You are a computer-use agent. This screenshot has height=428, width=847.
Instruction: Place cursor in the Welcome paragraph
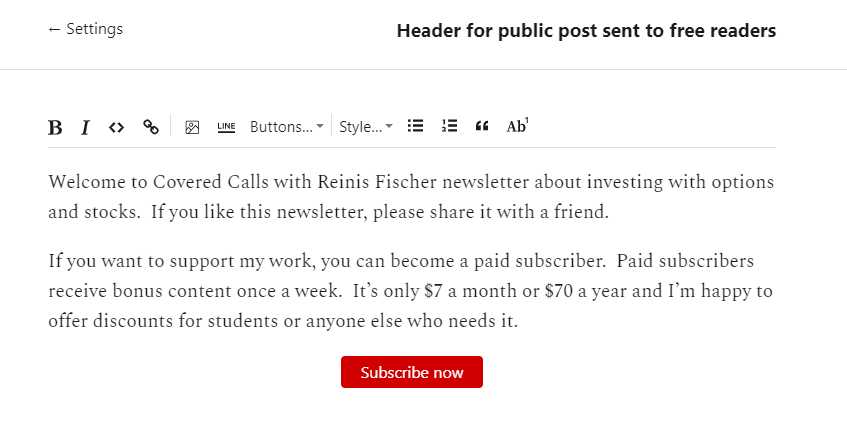411,197
